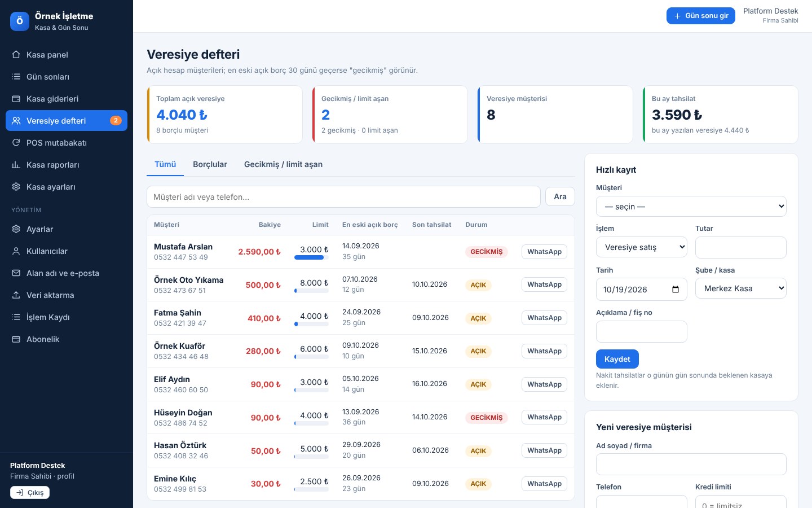Click the Çıkış logout button
This screenshot has width=812, height=508.
[x=30, y=493]
